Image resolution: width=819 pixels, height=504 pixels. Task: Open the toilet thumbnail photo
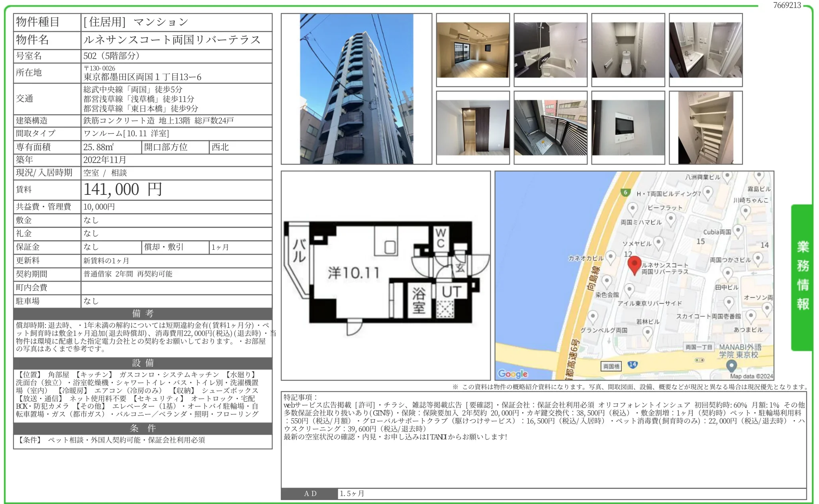click(x=628, y=50)
